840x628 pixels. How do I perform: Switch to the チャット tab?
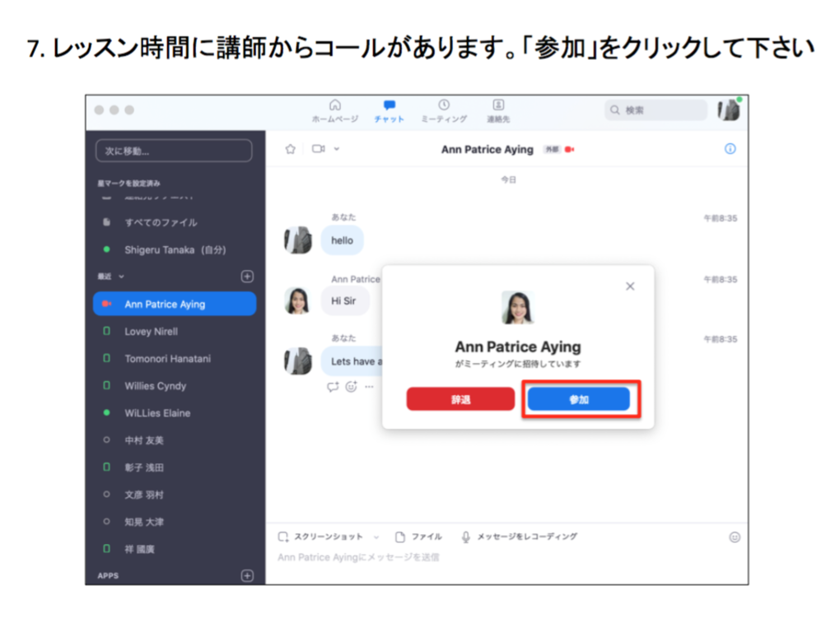(x=389, y=111)
